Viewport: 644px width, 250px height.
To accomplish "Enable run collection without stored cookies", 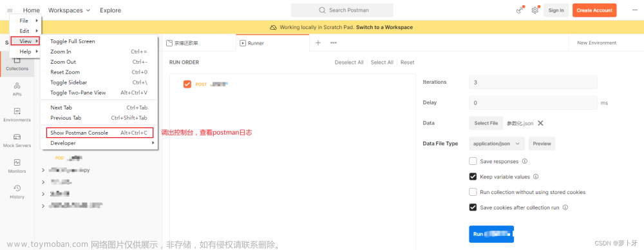I will click(473, 192).
